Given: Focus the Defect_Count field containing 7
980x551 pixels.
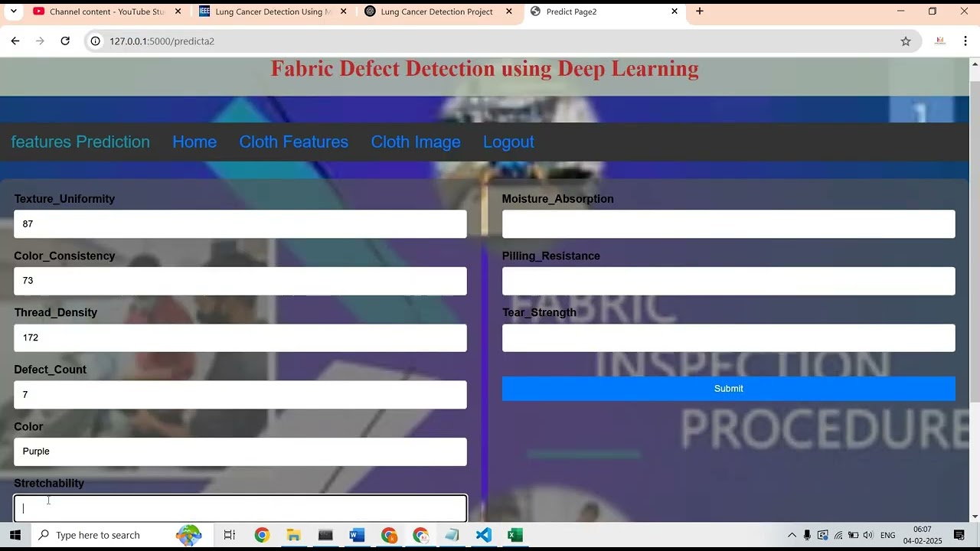Looking at the screenshot, I should [x=240, y=395].
